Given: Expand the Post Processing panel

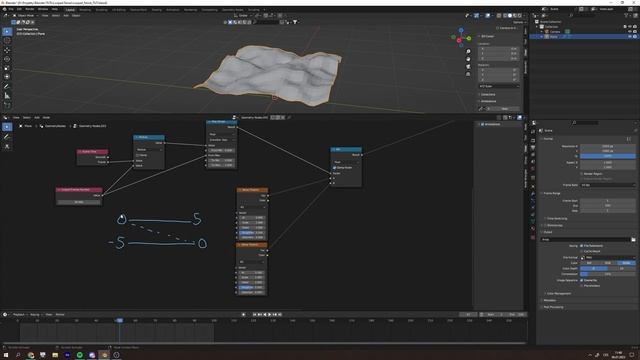Looking at the screenshot, I should point(553,307).
